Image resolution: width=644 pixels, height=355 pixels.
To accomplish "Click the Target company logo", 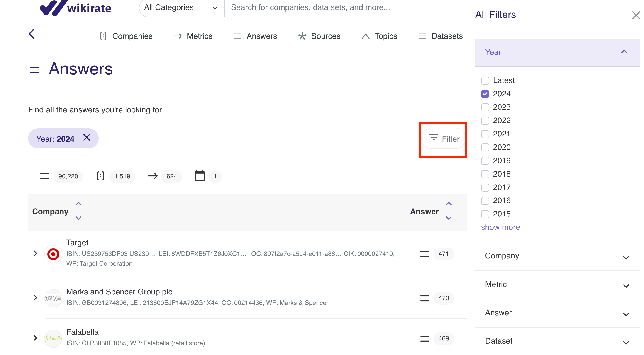I will click(53, 254).
